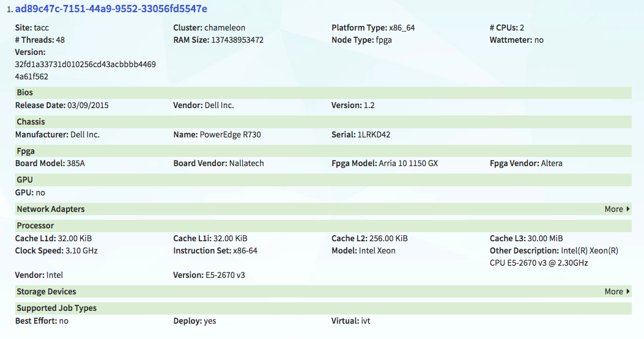Select Virtual value ivt

click(x=366, y=321)
